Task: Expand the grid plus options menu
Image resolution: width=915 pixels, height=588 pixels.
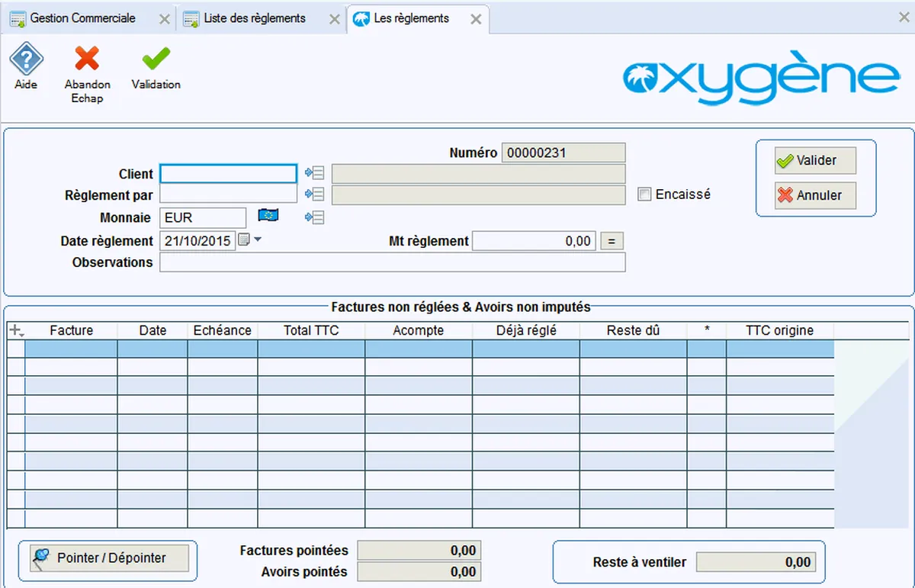Action: [x=15, y=330]
